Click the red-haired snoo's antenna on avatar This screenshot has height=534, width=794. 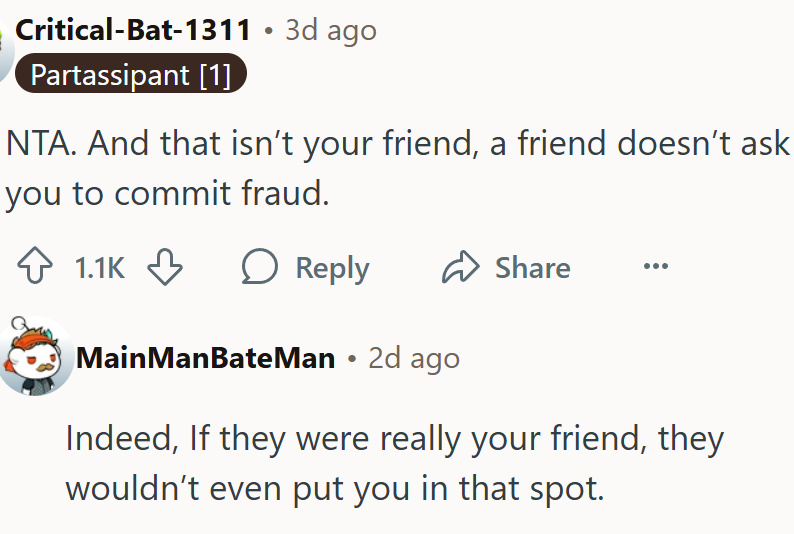pos(16,324)
